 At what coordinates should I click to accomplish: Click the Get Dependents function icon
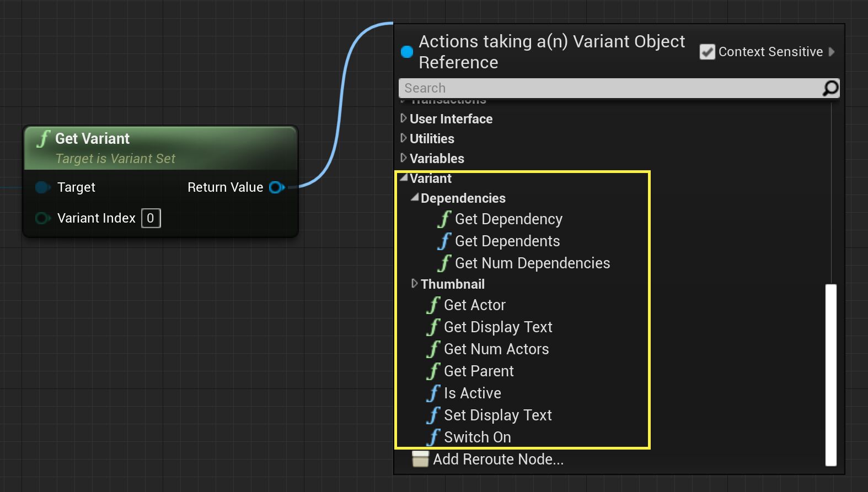click(x=444, y=241)
